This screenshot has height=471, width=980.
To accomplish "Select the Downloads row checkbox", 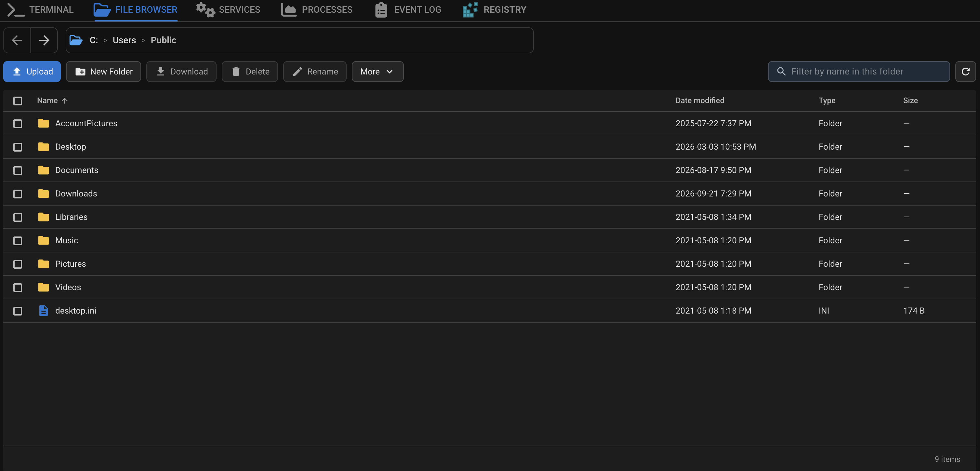I will click(18, 194).
